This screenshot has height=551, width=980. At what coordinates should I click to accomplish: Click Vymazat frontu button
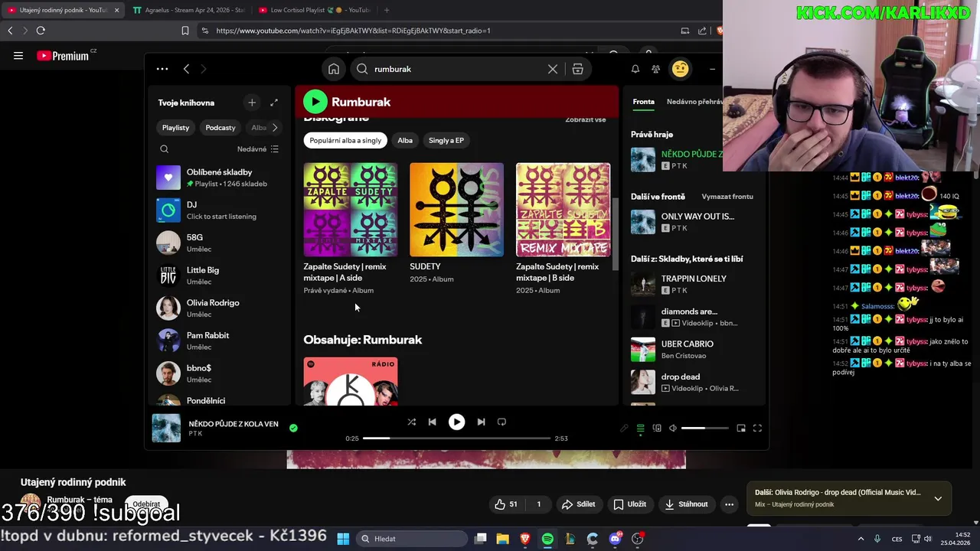click(x=727, y=197)
